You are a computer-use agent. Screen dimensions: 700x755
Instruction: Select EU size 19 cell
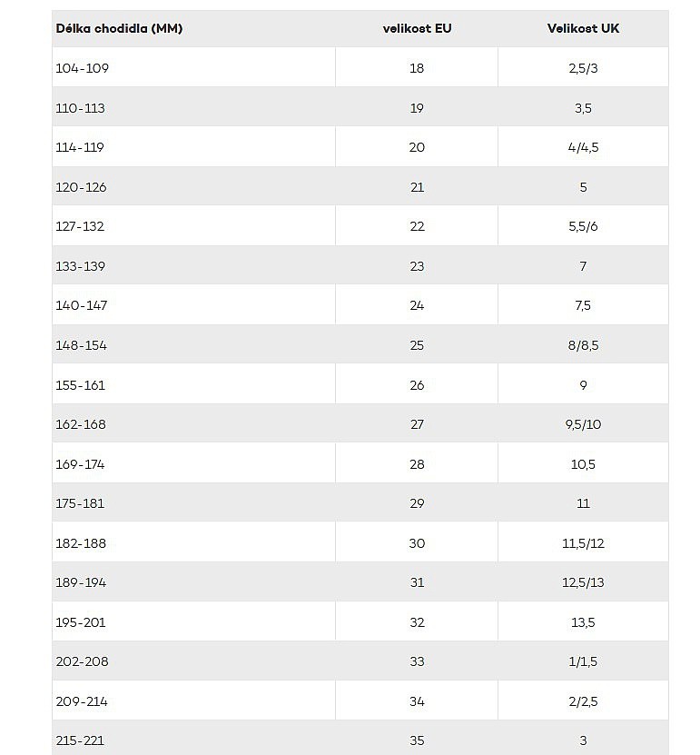coord(417,108)
